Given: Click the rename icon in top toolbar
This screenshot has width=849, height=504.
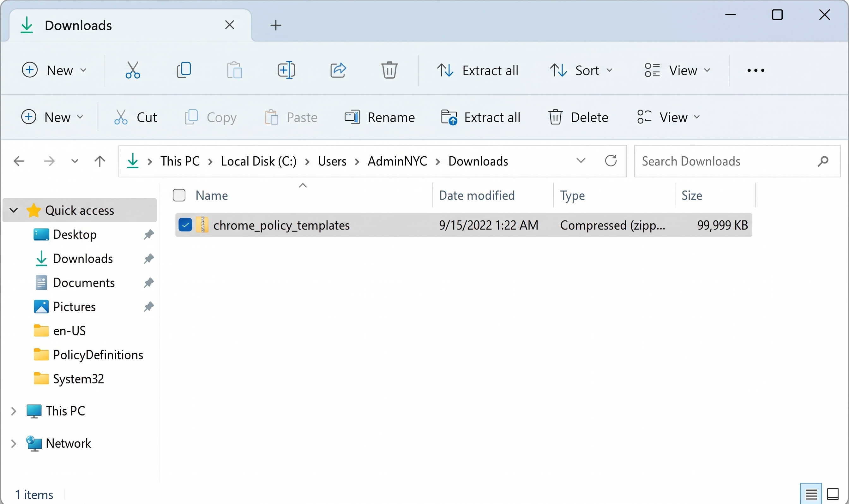Looking at the screenshot, I should click(286, 70).
